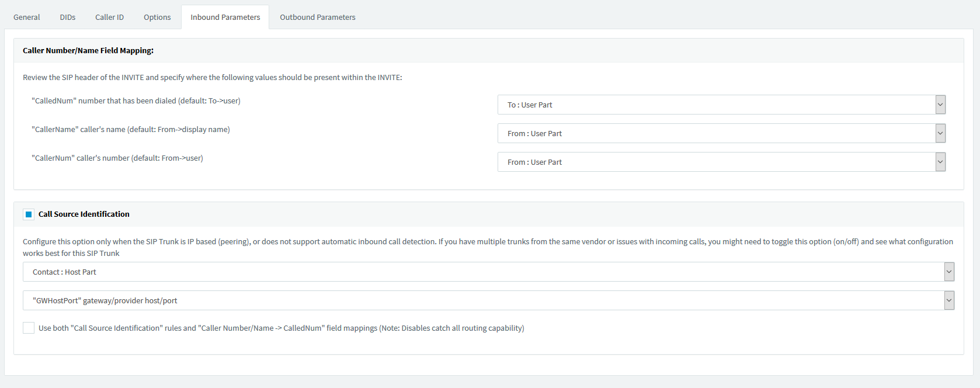Click the 'Caller Number/Name Field Mapping' heading
The image size is (980, 388).
click(88, 51)
